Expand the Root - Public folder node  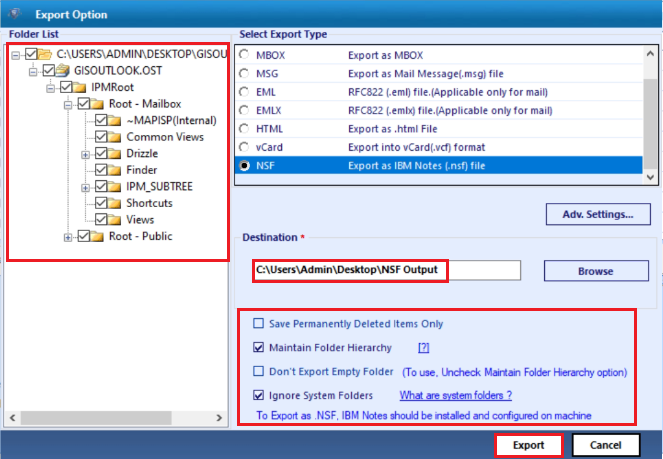pyautogui.click(x=68, y=238)
